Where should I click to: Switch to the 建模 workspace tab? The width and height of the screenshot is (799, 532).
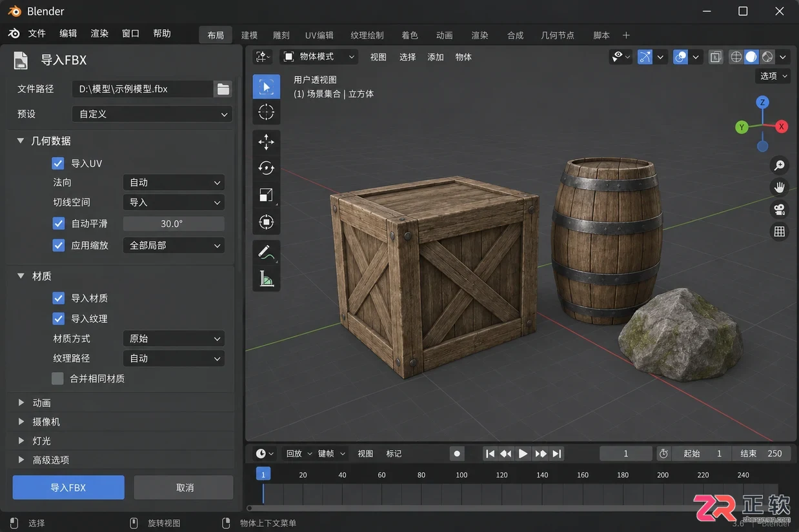[250, 35]
